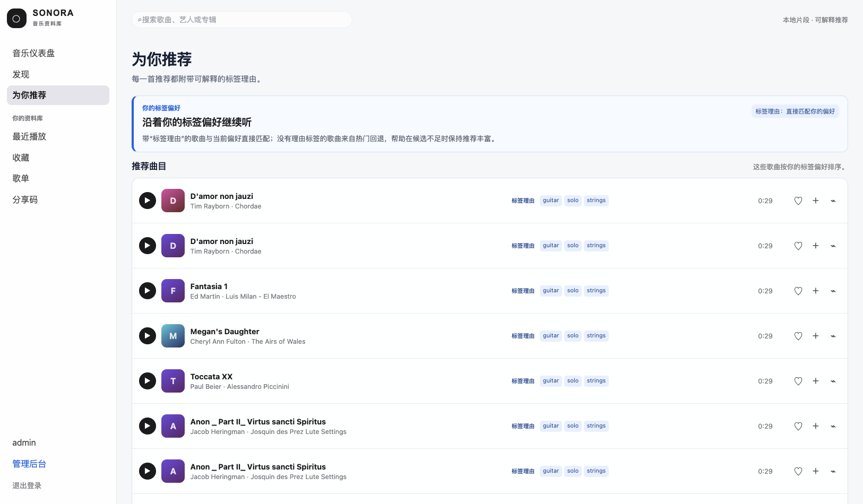Screen dimensions: 863x504
Task: Open the 管理后台 link
Action: point(29,464)
